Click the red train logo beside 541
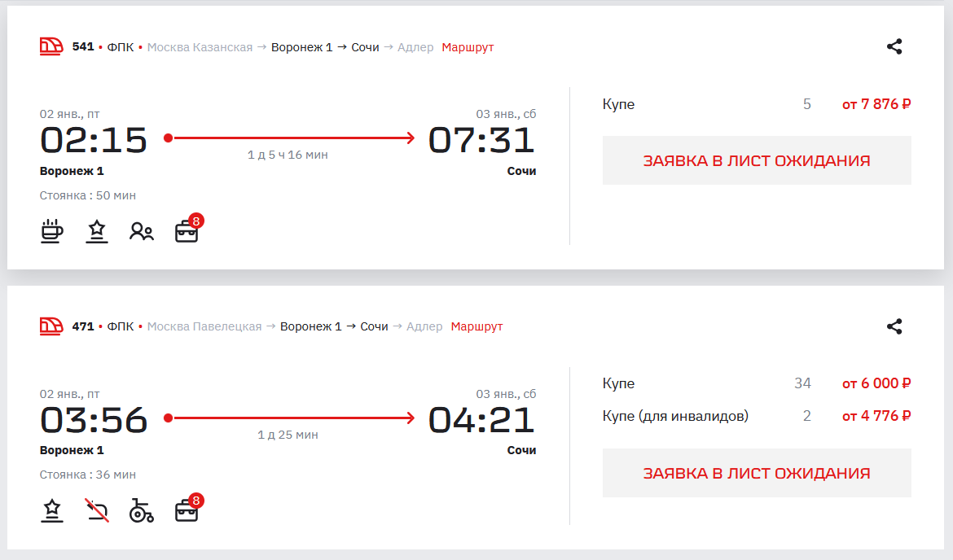This screenshot has height=560, width=953. tap(51, 46)
